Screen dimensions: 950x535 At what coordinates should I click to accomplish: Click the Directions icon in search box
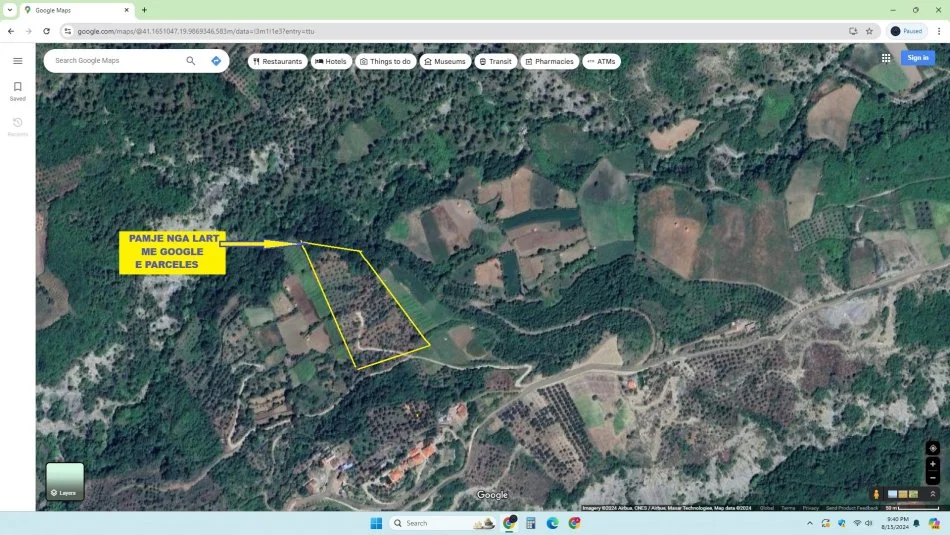click(216, 61)
